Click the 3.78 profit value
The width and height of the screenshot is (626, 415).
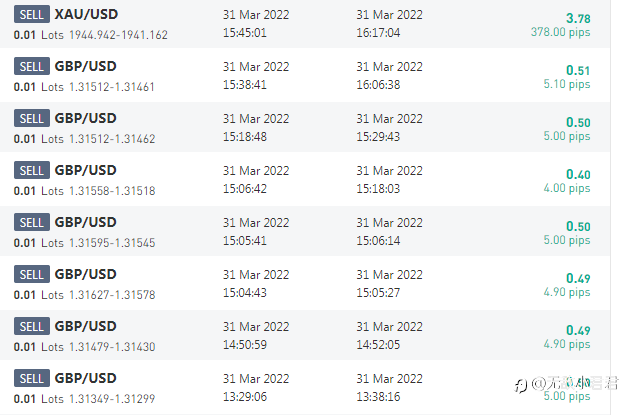[x=577, y=18]
